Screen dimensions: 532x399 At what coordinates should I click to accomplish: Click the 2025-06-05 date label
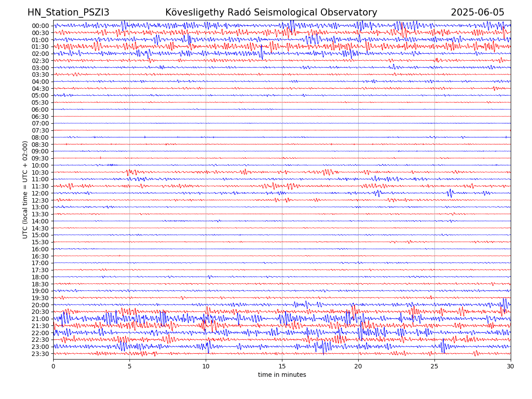click(x=477, y=12)
